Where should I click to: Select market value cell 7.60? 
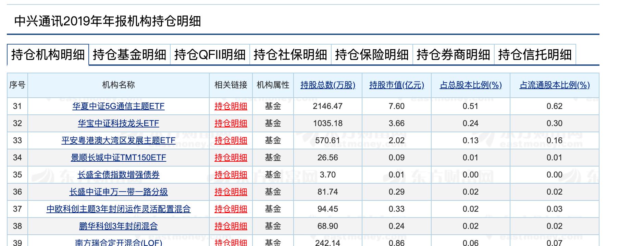pyautogui.click(x=397, y=106)
